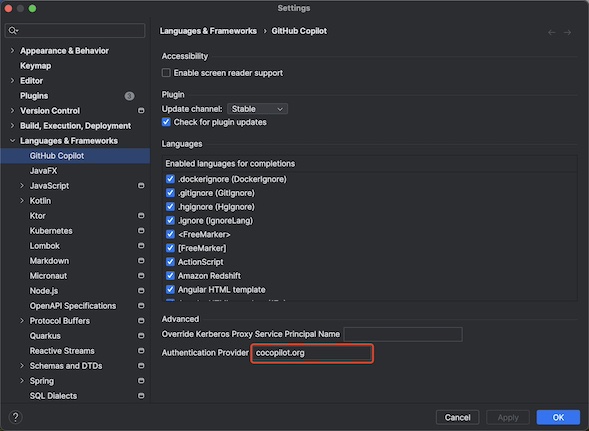Screen dimensions: 589x431
Task: Expand the Protocol Buffers subsection
Action: point(22,321)
